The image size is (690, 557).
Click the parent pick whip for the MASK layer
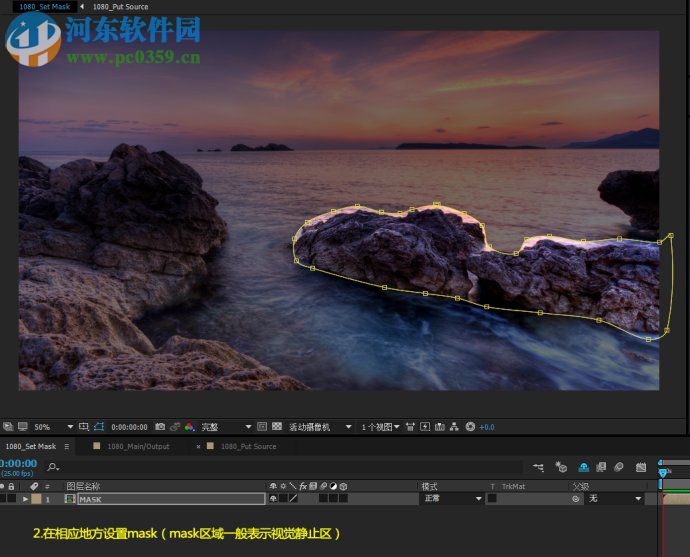[x=576, y=499]
